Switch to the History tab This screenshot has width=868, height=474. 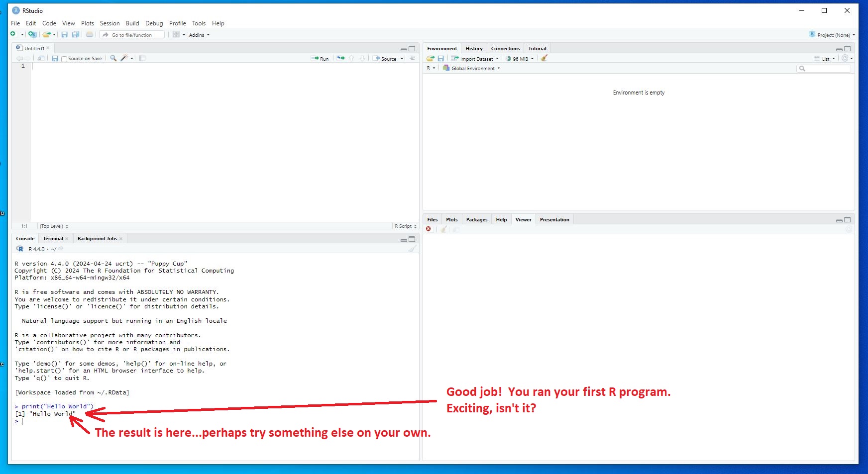coord(474,48)
